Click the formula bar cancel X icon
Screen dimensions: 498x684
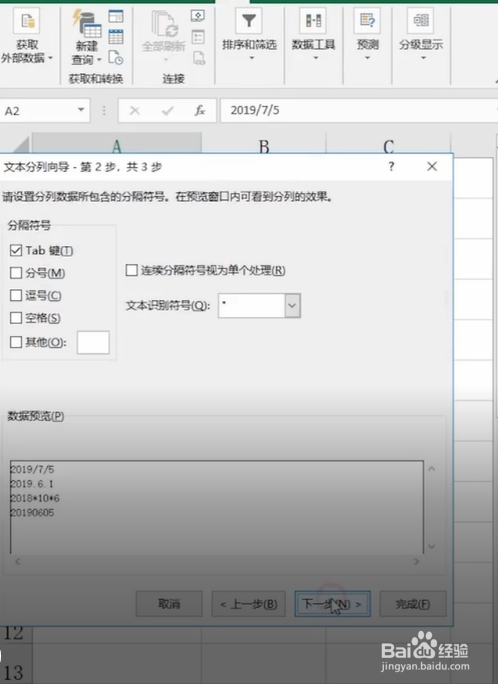pyautogui.click(x=135, y=111)
